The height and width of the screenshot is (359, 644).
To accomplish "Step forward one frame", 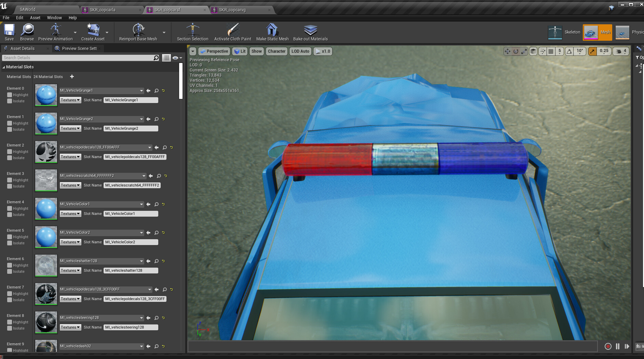I will coord(627,346).
